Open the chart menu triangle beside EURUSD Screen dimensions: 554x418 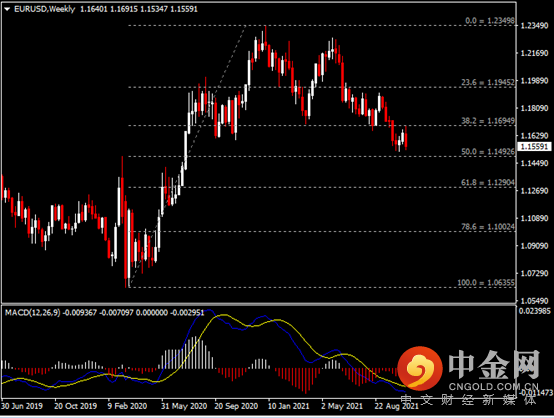pyautogui.click(x=7, y=9)
